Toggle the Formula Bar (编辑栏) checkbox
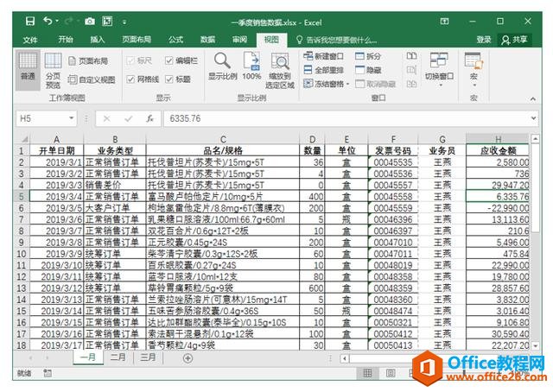Screen dimensions: 553x392 tap(170, 61)
